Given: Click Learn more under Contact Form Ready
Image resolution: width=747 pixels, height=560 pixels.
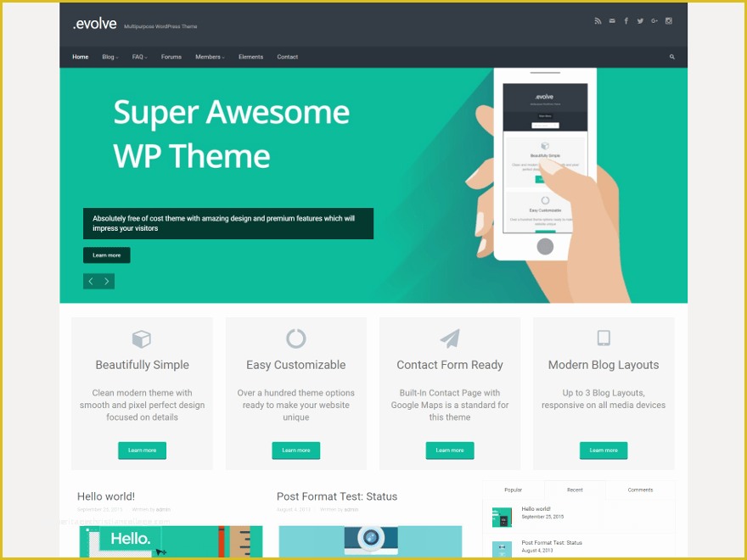Looking at the screenshot, I should (450, 451).
